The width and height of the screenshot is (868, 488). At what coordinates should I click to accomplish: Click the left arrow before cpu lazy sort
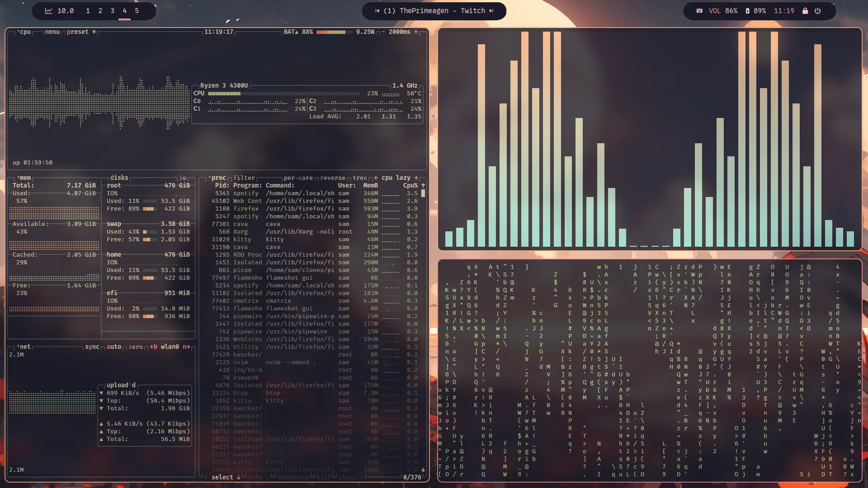pos(376,178)
